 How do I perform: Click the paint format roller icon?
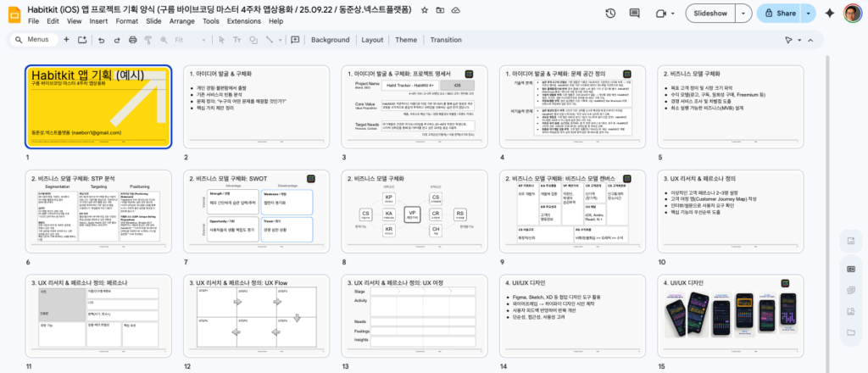point(149,40)
